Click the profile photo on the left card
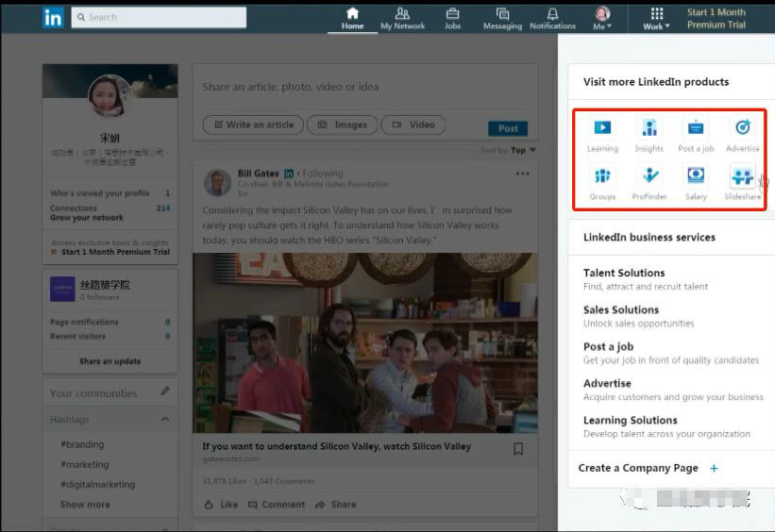Screen dimensions: 775x532 point(110,96)
